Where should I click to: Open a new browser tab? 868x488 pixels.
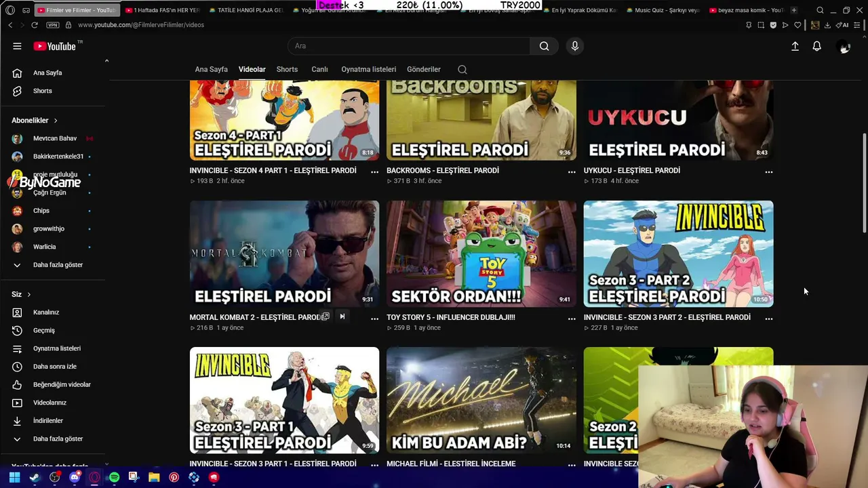coord(793,10)
